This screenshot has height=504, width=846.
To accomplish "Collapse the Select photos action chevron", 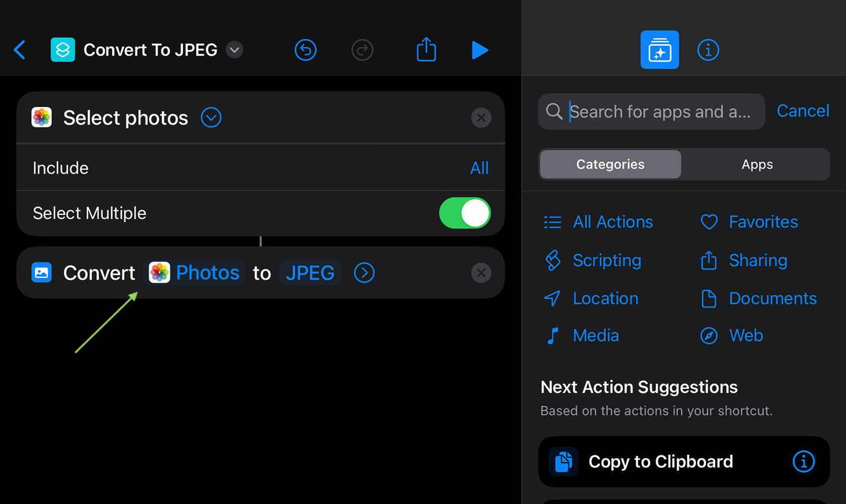I will (x=211, y=118).
